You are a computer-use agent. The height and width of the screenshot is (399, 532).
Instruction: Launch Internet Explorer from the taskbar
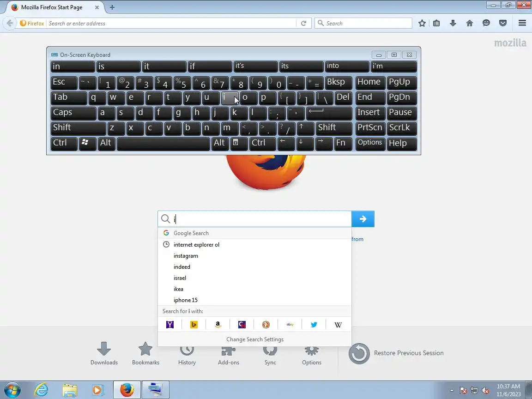pos(41,390)
